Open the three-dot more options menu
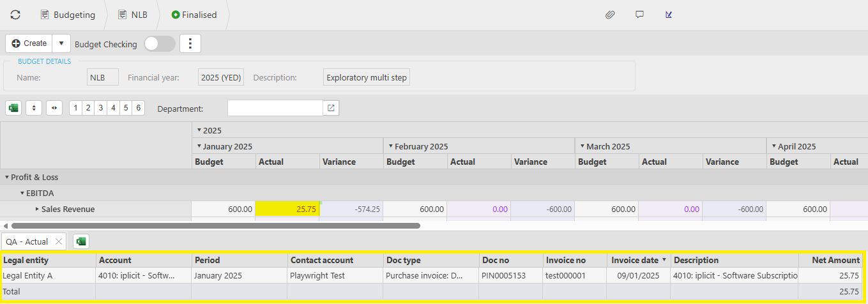868x304 pixels. tap(190, 43)
